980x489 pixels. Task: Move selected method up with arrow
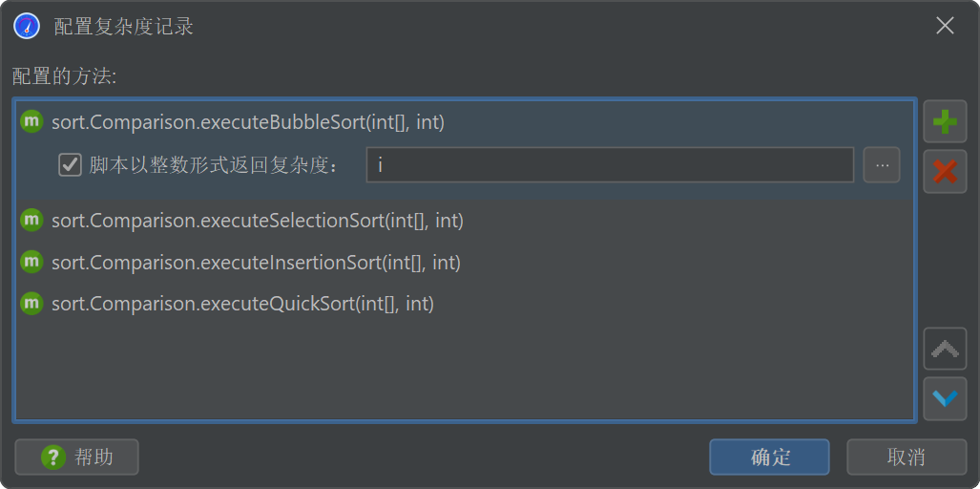[x=945, y=349]
